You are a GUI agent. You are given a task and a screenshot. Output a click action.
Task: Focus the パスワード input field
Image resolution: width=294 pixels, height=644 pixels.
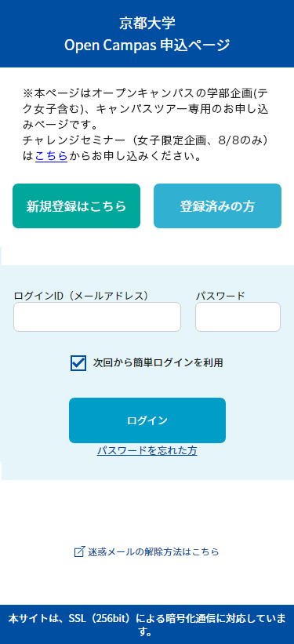point(238,317)
